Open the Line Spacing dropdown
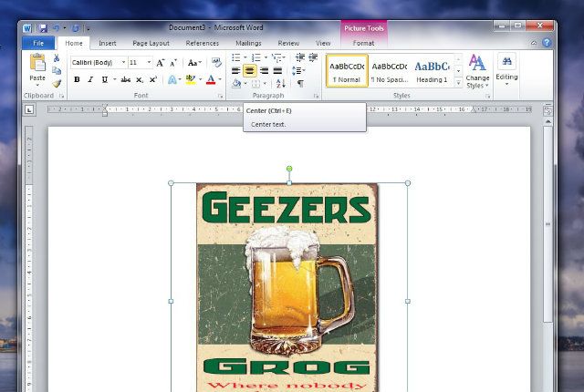 (x=298, y=70)
